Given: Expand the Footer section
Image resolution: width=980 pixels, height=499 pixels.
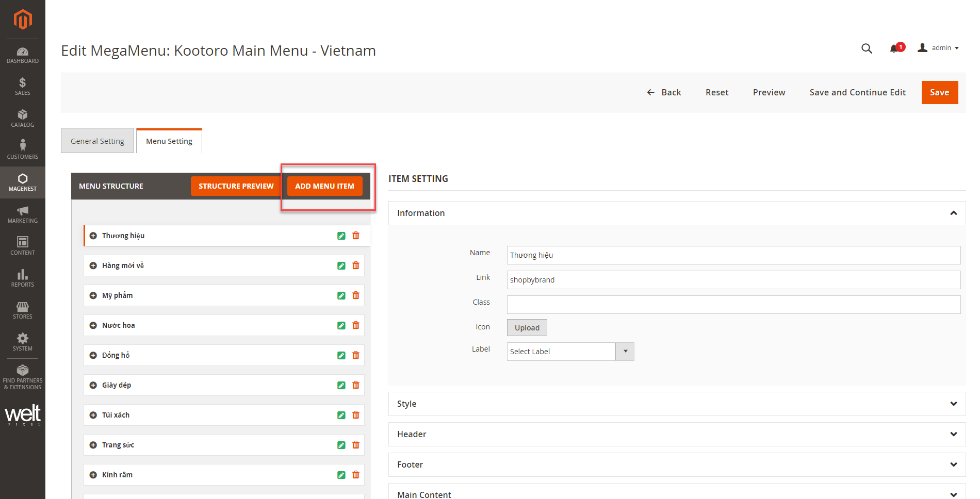Looking at the screenshot, I should tap(677, 464).
